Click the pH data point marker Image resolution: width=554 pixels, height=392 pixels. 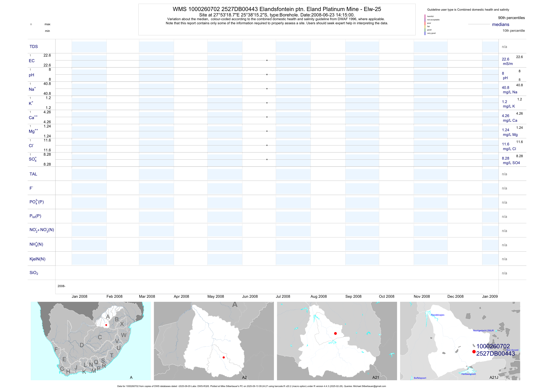267,75
